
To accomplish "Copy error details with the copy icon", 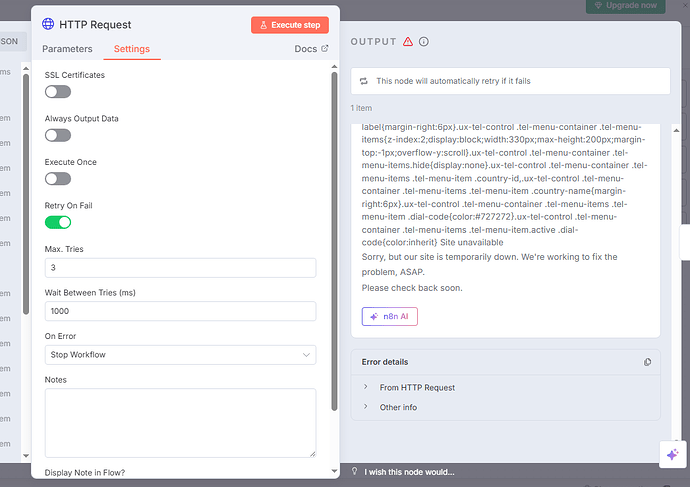I will point(647,362).
